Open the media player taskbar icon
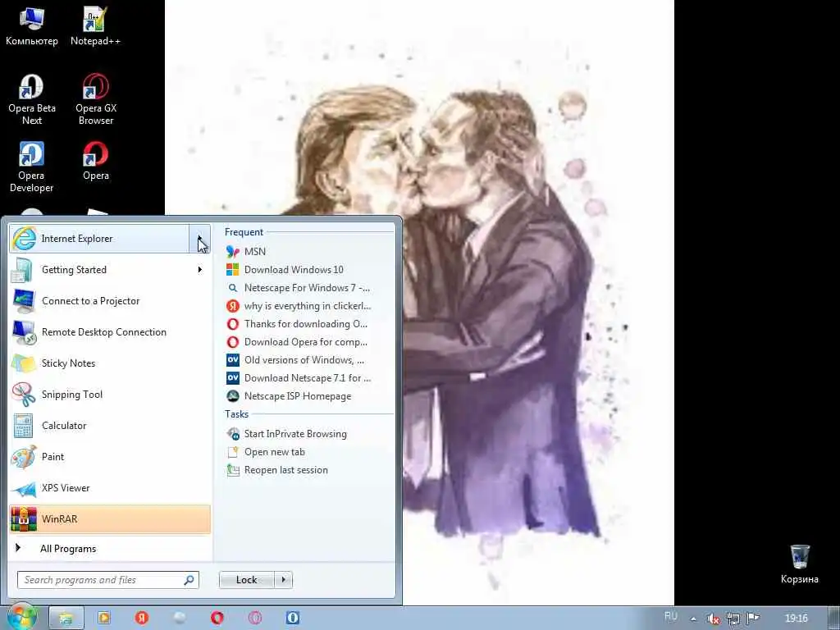This screenshot has width=840, height=630. pos(104,619)
